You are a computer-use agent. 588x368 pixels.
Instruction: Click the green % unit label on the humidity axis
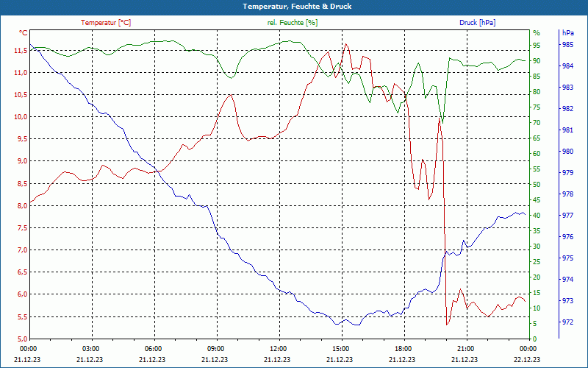click(537, 33)
